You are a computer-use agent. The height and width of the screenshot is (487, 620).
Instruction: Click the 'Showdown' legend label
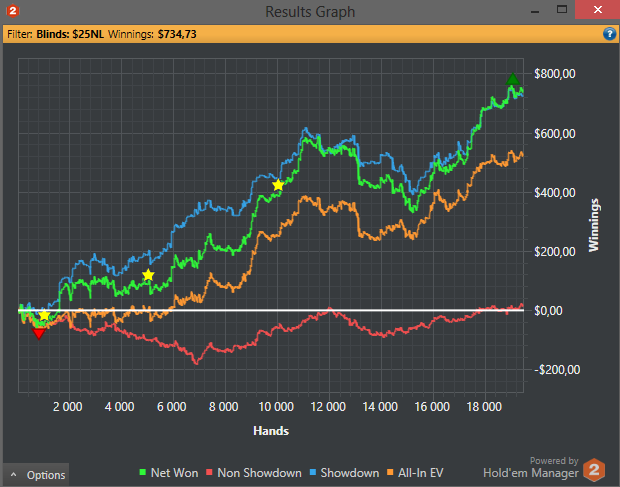(x=350, y=473)
